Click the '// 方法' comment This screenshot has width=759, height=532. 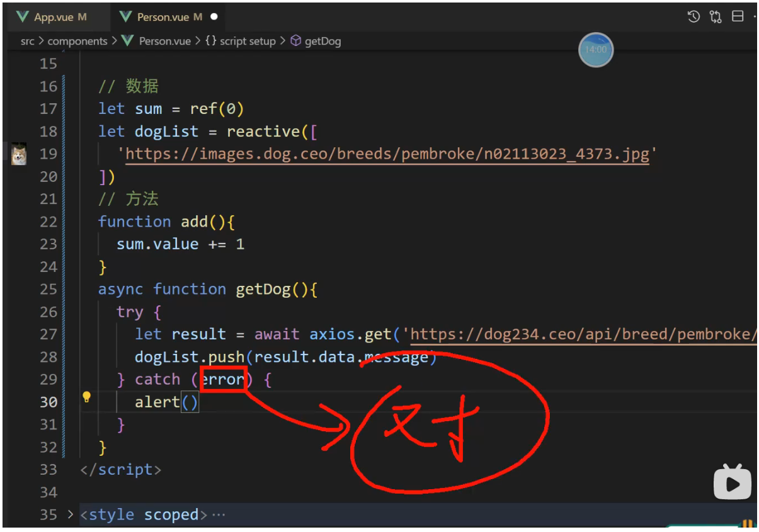coord(128,199)
